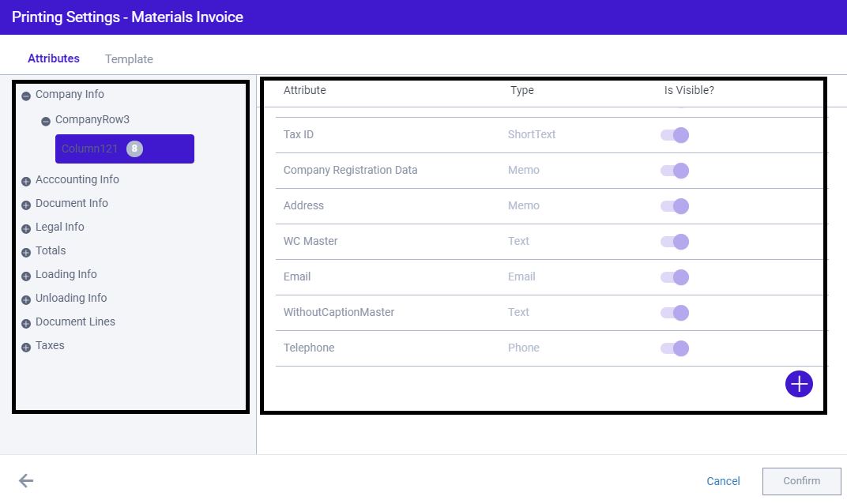Screen dimensions: 847x504
Task: Select the Column121 tree item
Action: [125, 149]
